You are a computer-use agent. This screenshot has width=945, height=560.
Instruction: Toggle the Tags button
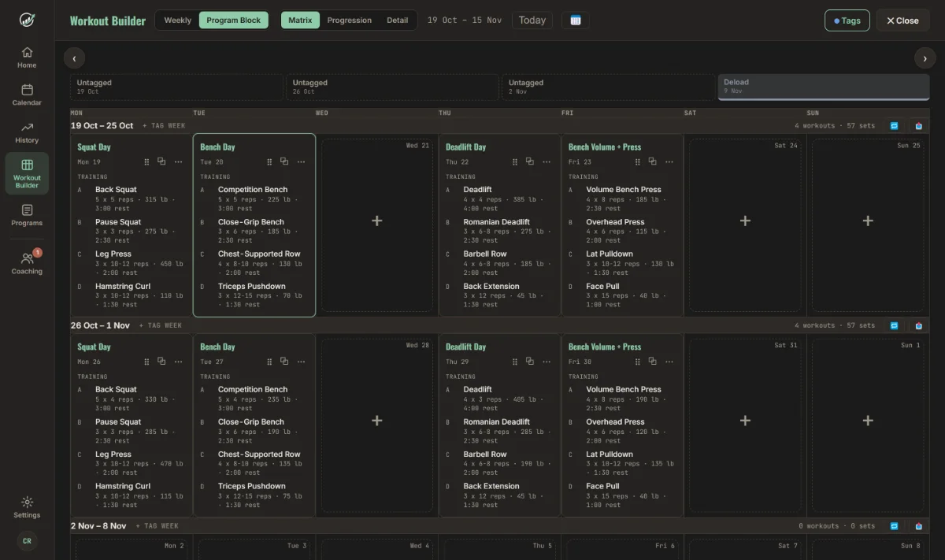click(847, 20)
